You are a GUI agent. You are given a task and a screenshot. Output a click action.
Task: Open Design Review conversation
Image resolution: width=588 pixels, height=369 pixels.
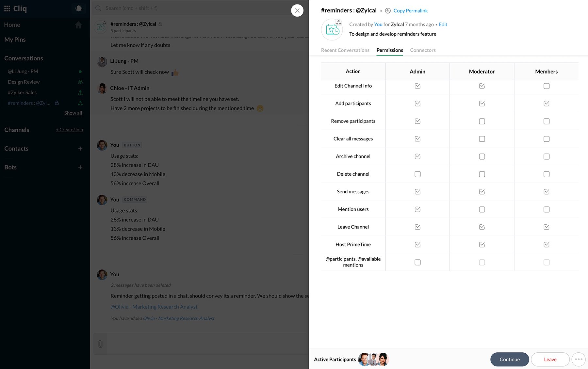pos(24,82)
